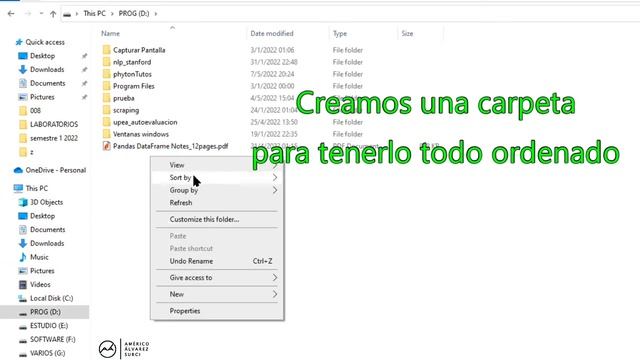
Task: Click This PC in the address bar
Action: point(94,13)
